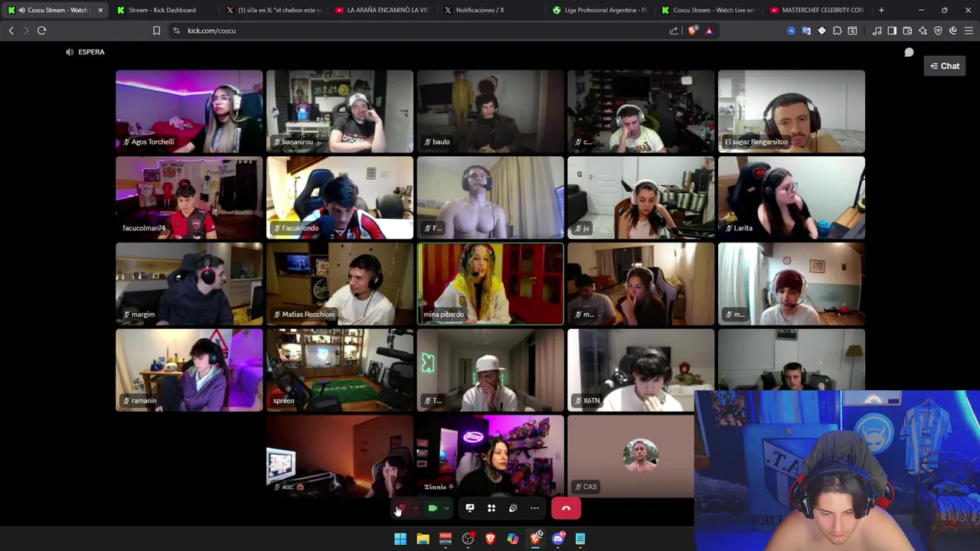The width and height of the screenshot is (980, 551).
Task: Open Notepad from taskbar
Action: click(x=580, y=540)
